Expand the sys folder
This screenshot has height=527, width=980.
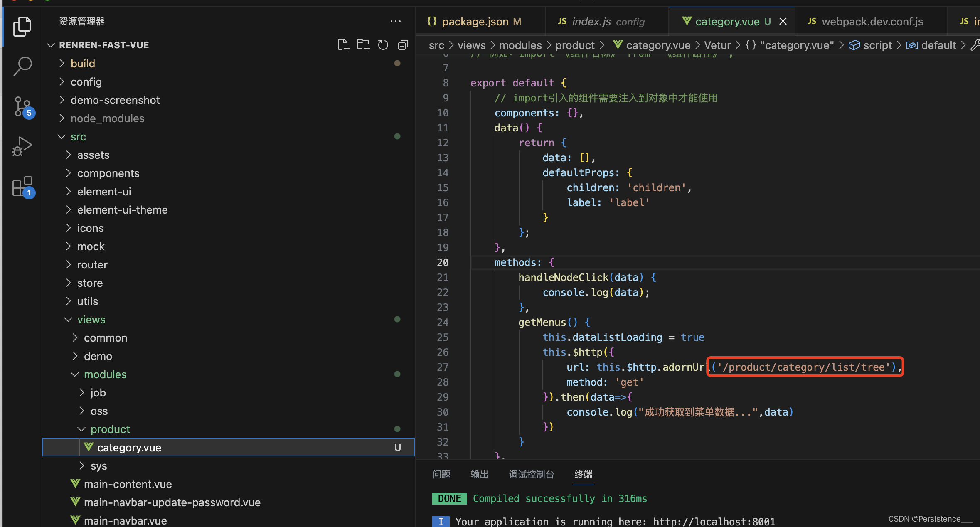228,465
